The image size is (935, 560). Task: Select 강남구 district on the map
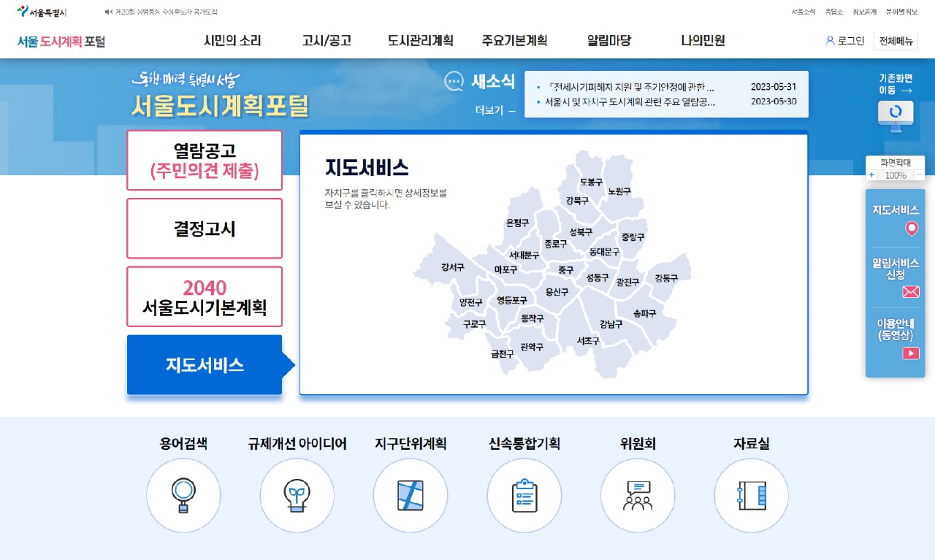611,324
